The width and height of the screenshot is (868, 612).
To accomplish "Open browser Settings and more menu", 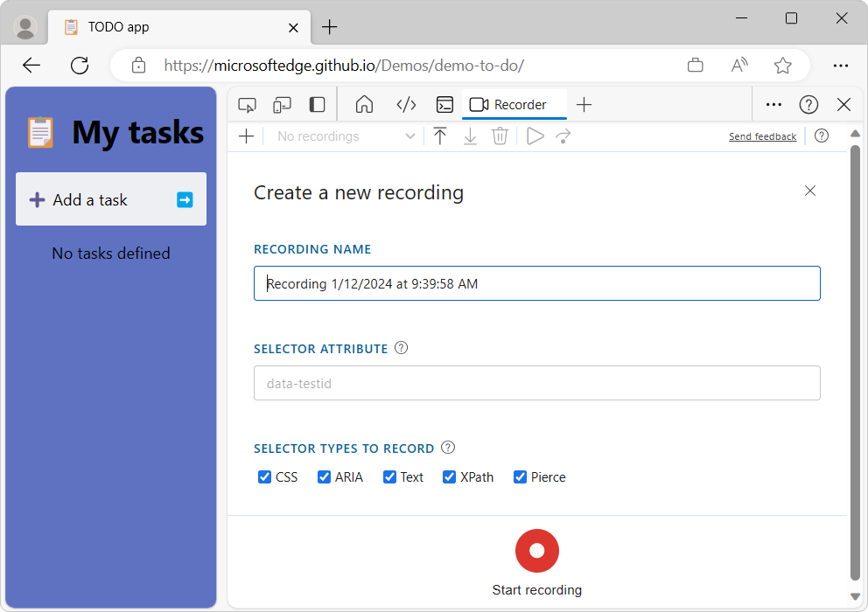I will (840, 66).
